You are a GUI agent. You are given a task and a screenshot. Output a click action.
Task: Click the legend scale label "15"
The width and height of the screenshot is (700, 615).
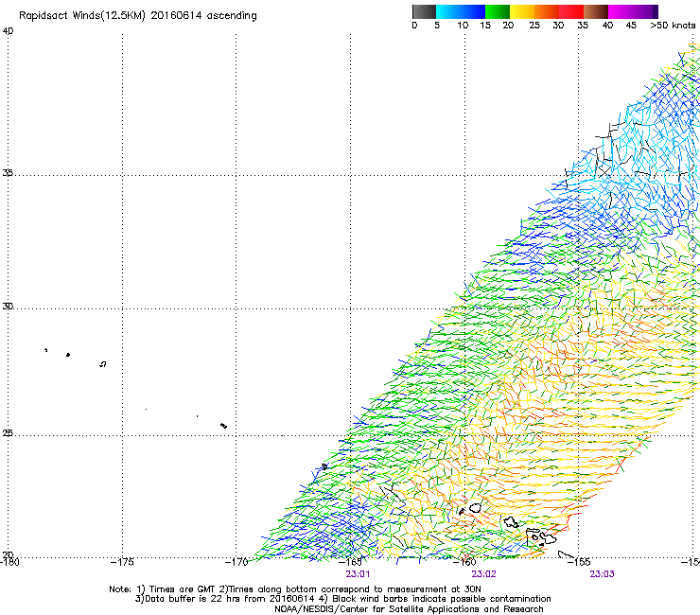(485, 26)
